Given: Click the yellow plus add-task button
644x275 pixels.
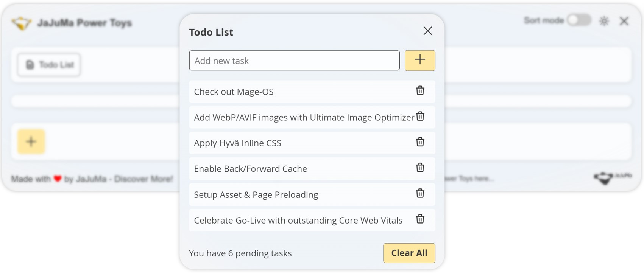Looking at the screenshot, I should coord(420,60).
